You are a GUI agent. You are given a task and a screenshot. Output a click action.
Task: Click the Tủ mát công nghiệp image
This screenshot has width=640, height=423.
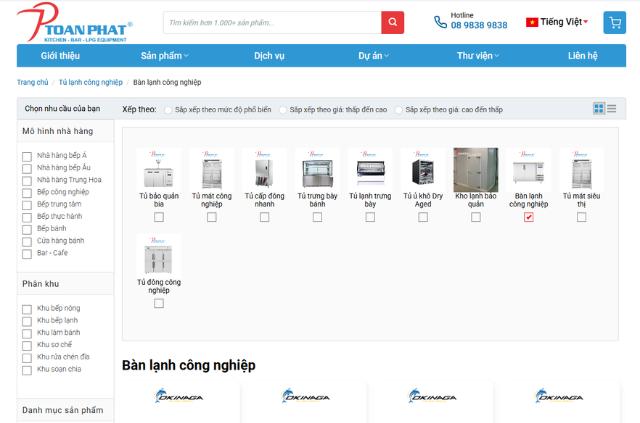click(211, 170)
